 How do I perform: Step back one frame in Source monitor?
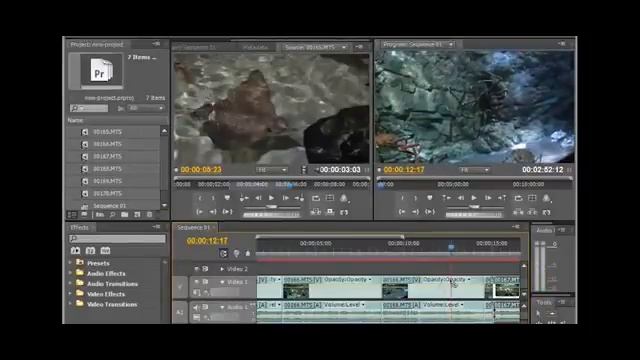click(258, 198)
